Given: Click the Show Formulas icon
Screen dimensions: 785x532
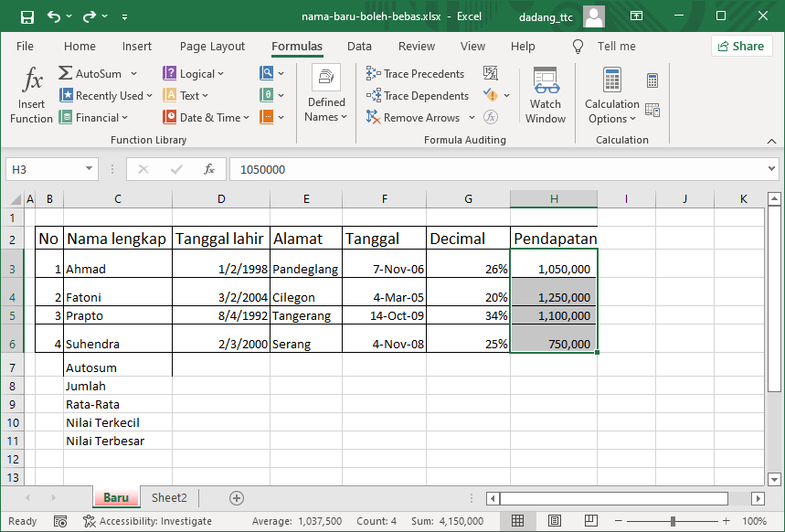Looking at the screenshot, I should click(491, 73).
